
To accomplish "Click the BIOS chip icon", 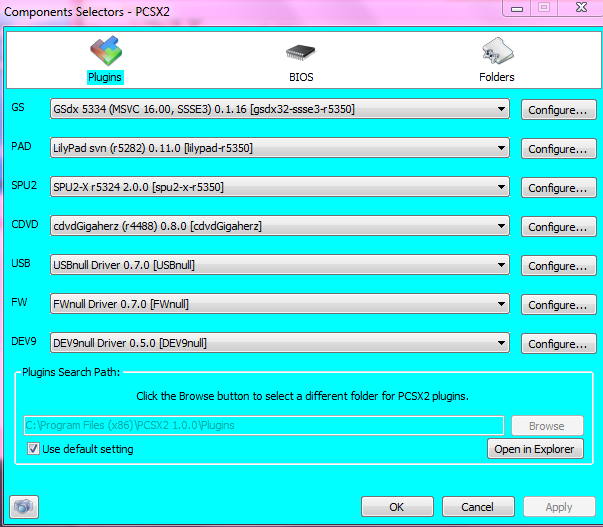I will click(x=300, y=52).
